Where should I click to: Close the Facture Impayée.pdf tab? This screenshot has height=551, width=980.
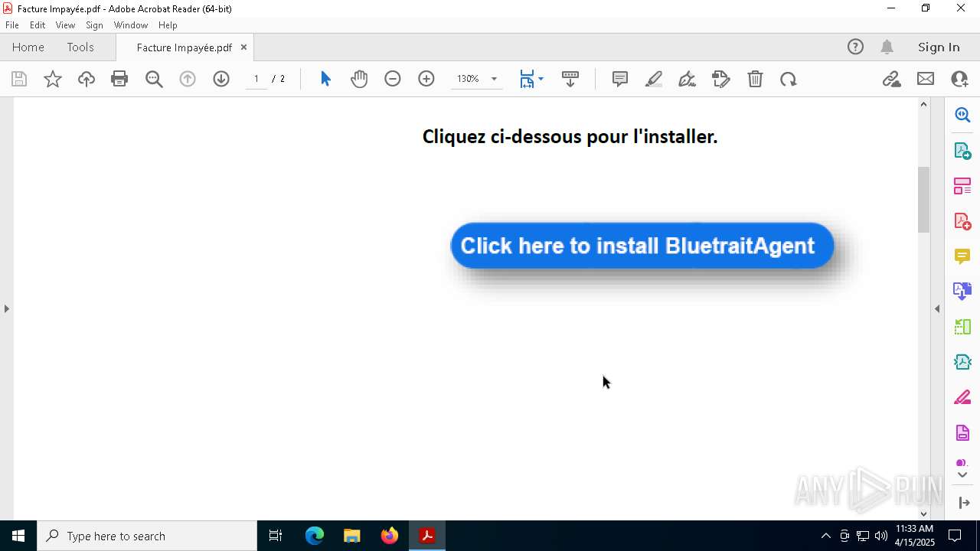(x=243, y=47)
